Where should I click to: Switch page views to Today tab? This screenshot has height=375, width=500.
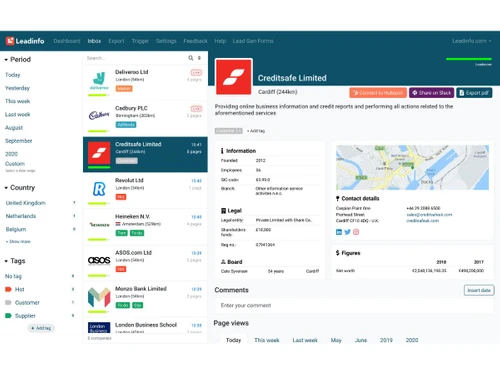[233, 340]
